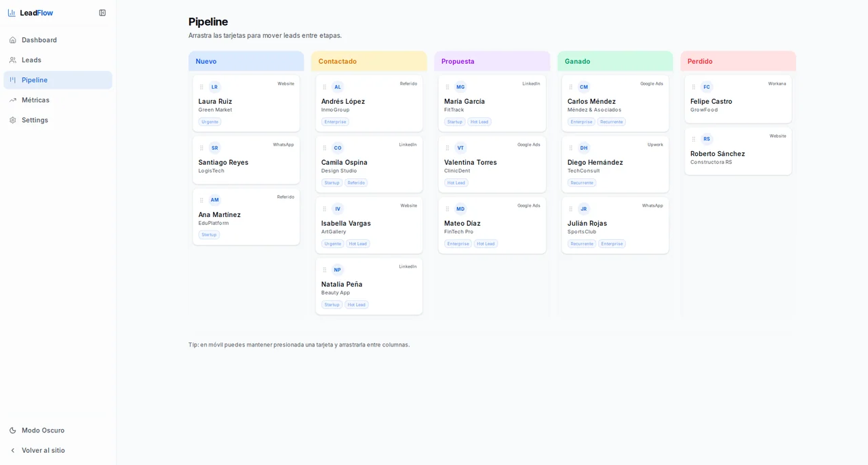
Task: Grab the drag handle on Camila Ospina card
Action: coord(324,148)
